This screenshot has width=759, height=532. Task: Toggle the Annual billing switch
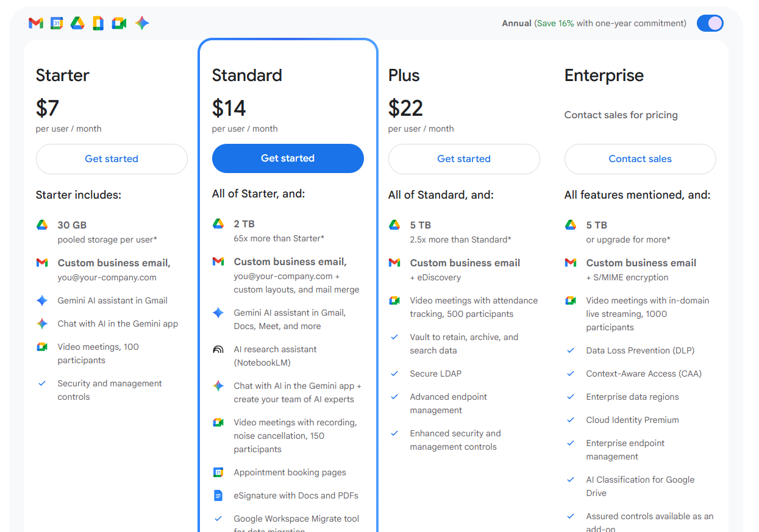click(710, 23)
